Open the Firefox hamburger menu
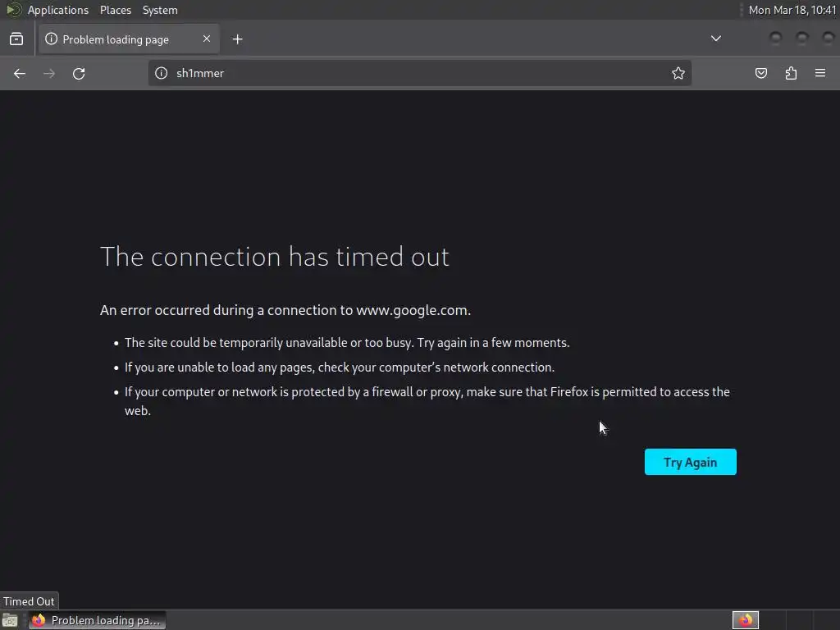Screen dimensions: 840x630 pos(820,73)
